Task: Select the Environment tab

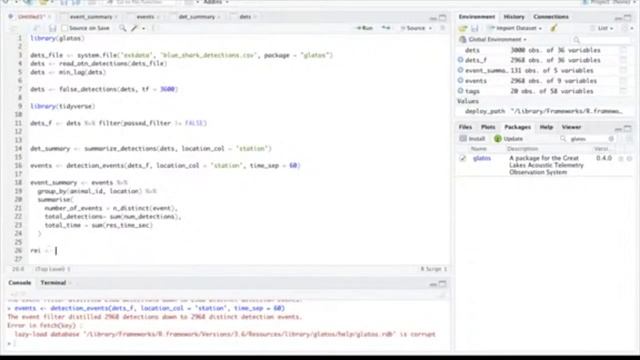Action: click(477, 17)
